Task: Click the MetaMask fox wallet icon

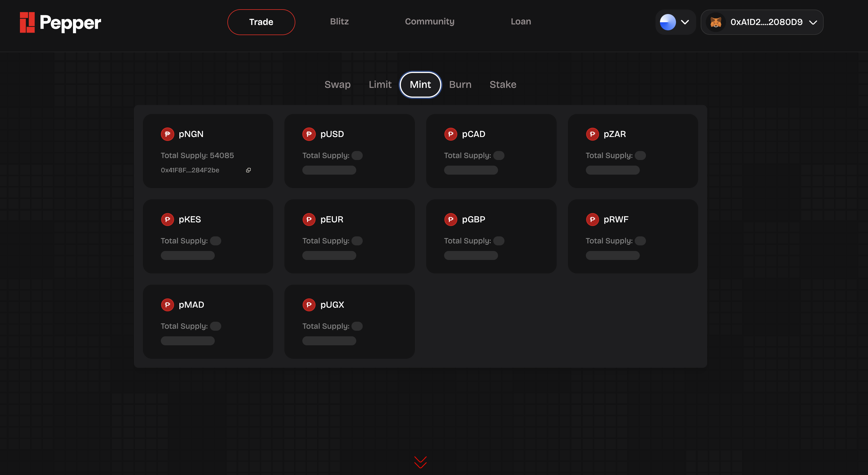Action: point(715,22)
